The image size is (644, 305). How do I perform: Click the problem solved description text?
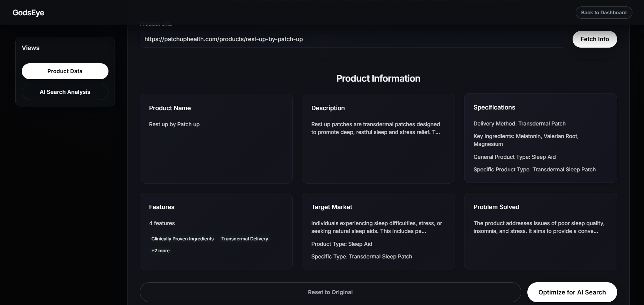click(539, 227)
